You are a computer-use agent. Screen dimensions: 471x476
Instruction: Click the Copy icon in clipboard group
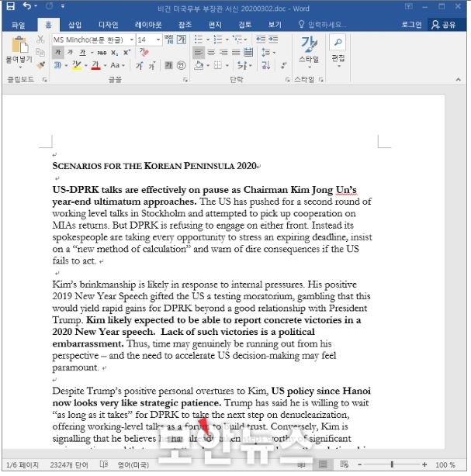[x=40, y=52]
